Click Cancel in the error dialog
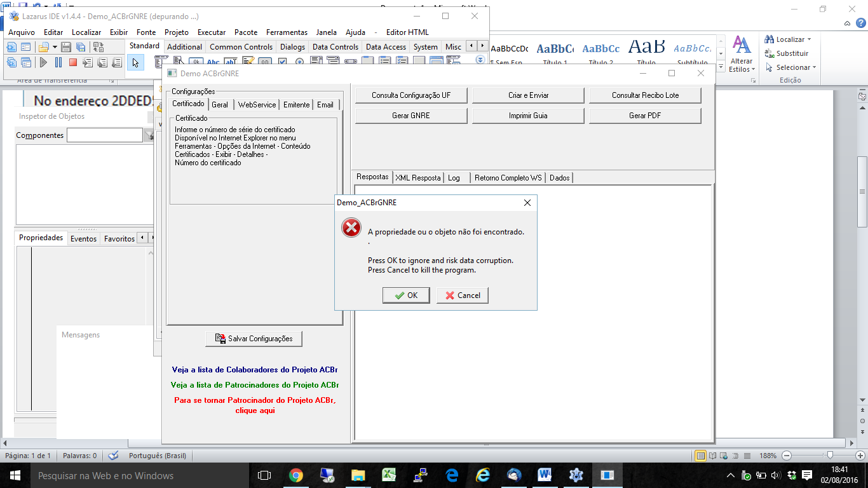 (x=463, y=295)
